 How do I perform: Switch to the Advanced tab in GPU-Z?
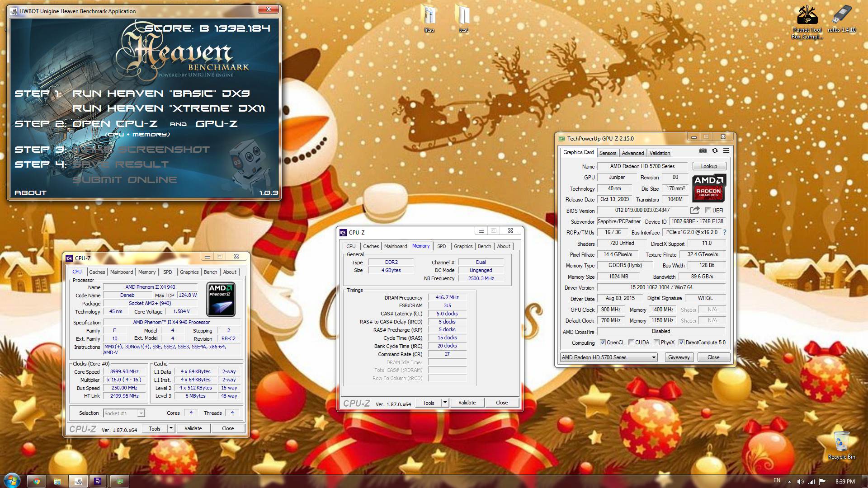(x=632, y=153)
